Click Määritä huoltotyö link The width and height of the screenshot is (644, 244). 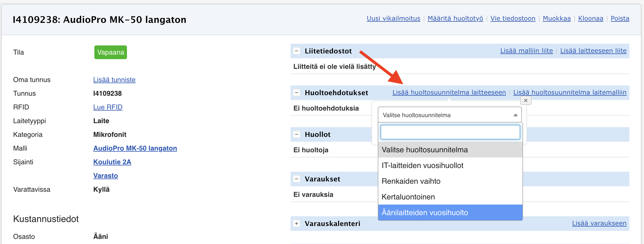click(x=455, y=19)
